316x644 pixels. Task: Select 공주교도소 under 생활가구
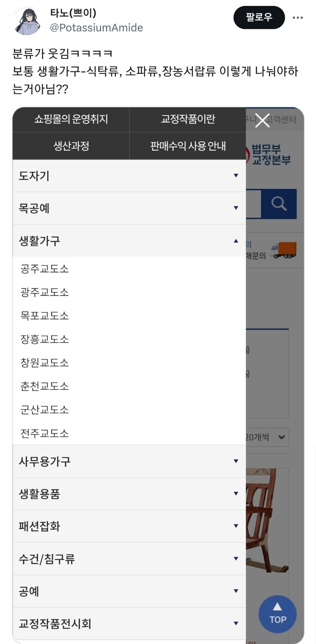pos(44,269)
